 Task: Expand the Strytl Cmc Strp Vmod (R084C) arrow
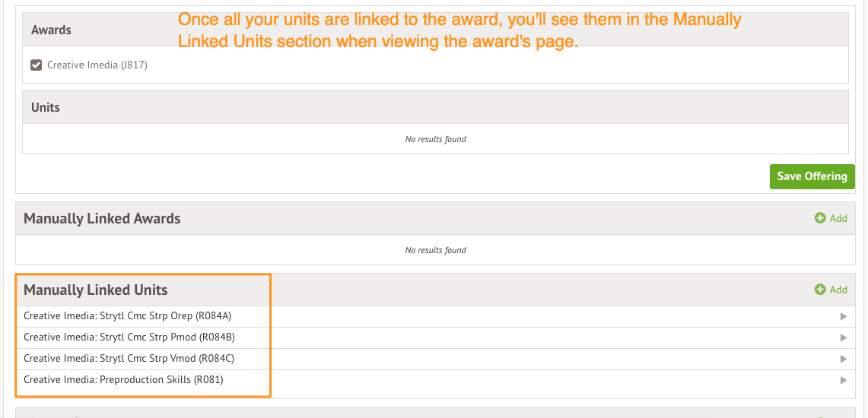pos(843,359)
